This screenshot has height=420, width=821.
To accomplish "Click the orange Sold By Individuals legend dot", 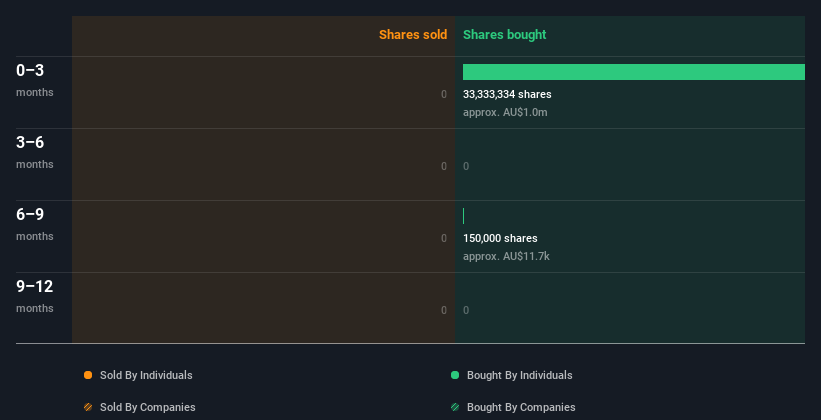I will click(88, 375).
